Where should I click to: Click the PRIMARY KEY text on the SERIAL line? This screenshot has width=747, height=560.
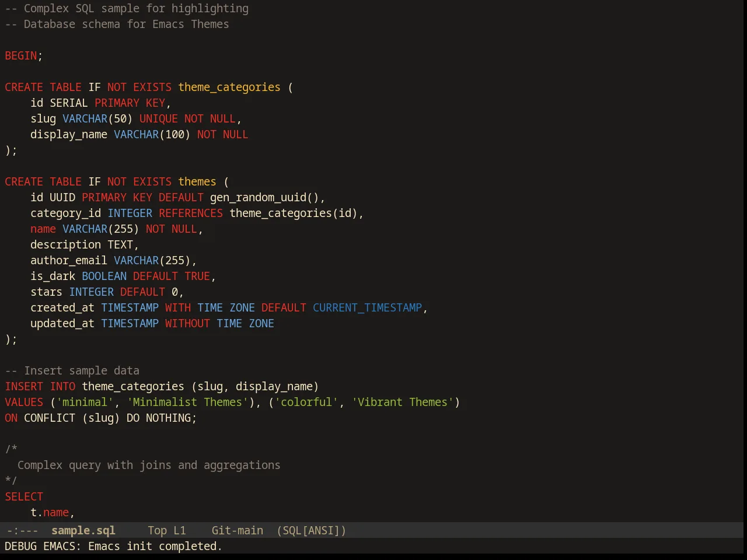coord(130,103)
